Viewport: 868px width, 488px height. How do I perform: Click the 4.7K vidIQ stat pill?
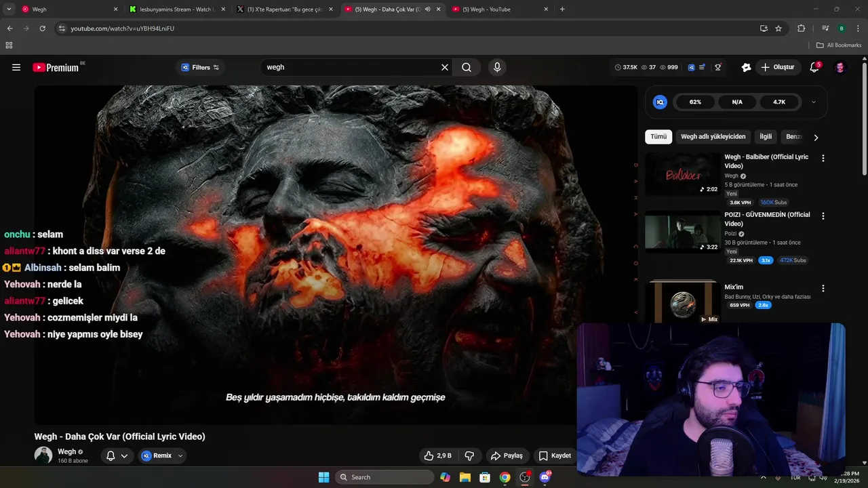click(779, 102)
